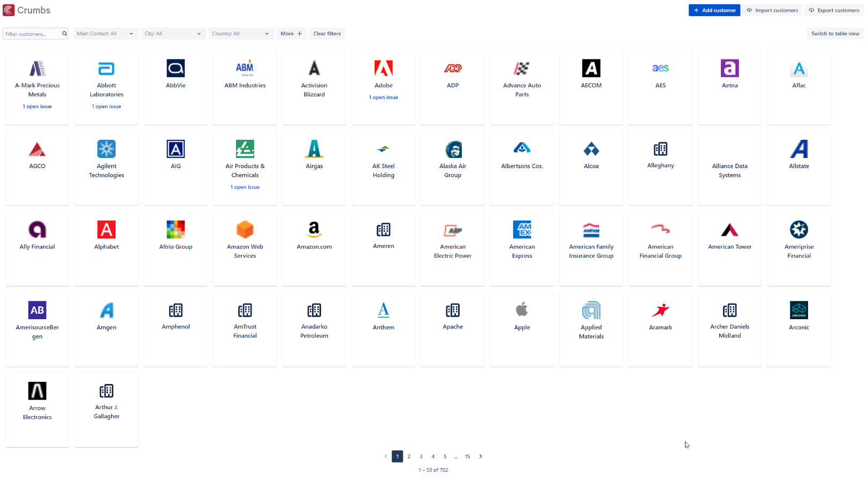Screen dimensions: 868x482
Task: Open the Country filter dropdown
Action: [x=241, y=34]
